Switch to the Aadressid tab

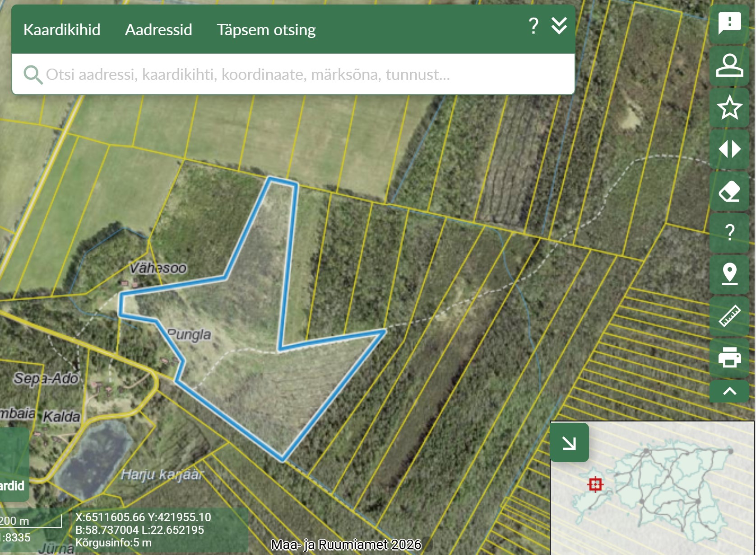[x=158, y=30]
